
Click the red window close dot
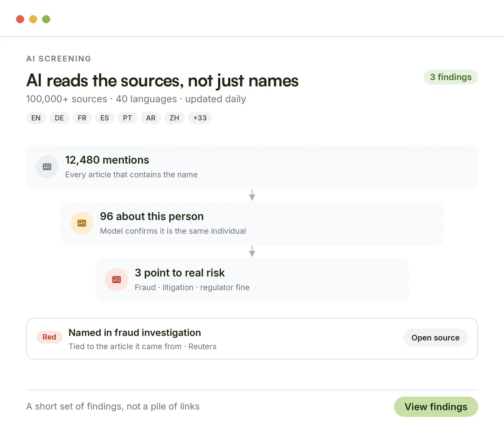tap(20, 19)
